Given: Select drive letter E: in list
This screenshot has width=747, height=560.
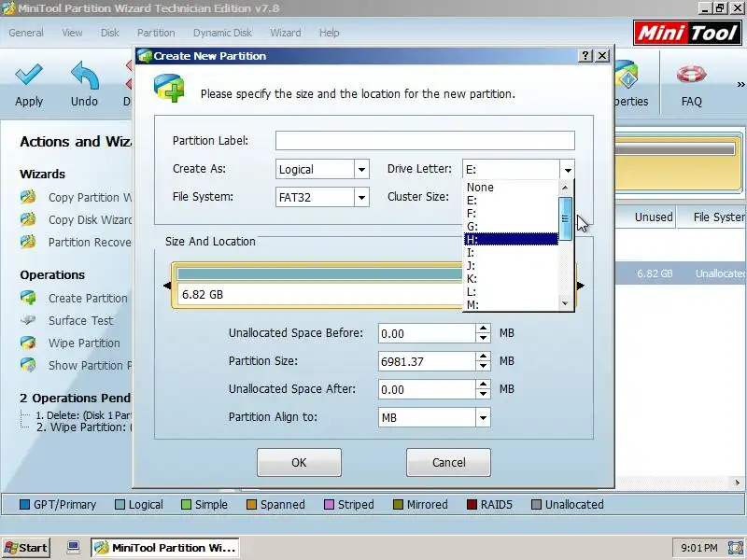Looking at the screenshot, I should coord(511,201).
